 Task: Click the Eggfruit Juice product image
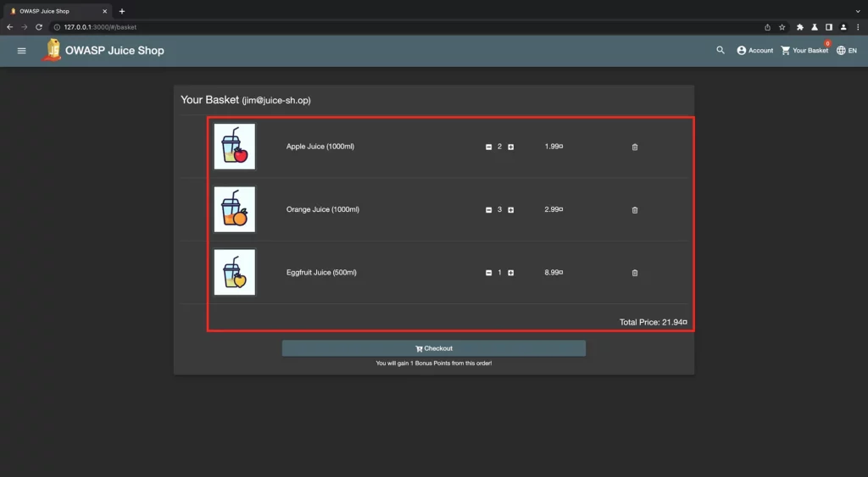[x=235, y=272]
